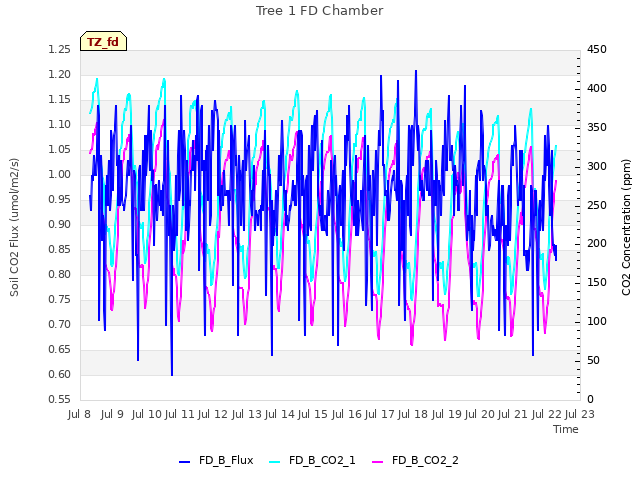640x480 pixels.
Task: Click the Jul 19 tick label
Action: [x=447, y=414]
